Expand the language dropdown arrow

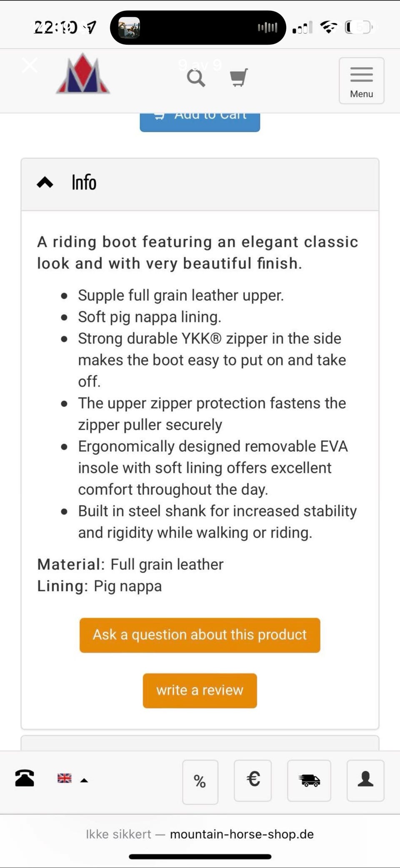(x=84, y=780)
